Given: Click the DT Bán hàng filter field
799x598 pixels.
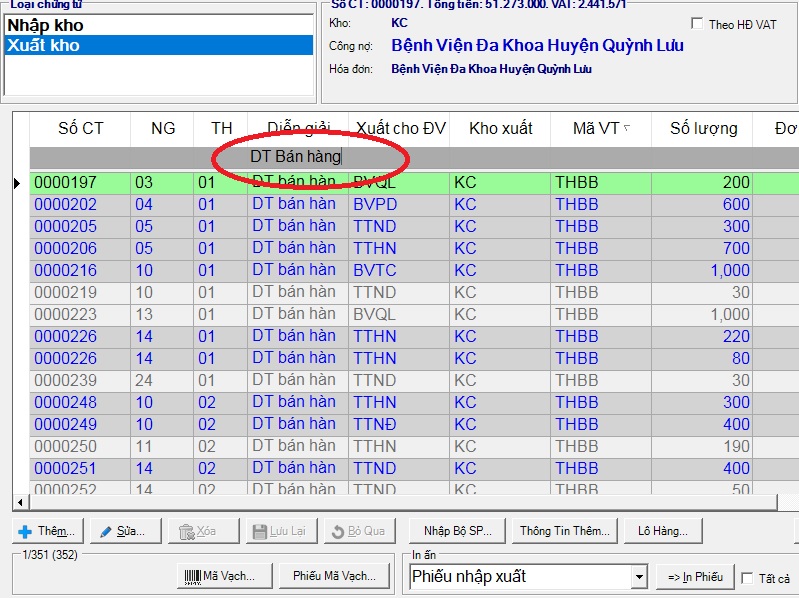Looking at the screenshot, I should [298, 157].
